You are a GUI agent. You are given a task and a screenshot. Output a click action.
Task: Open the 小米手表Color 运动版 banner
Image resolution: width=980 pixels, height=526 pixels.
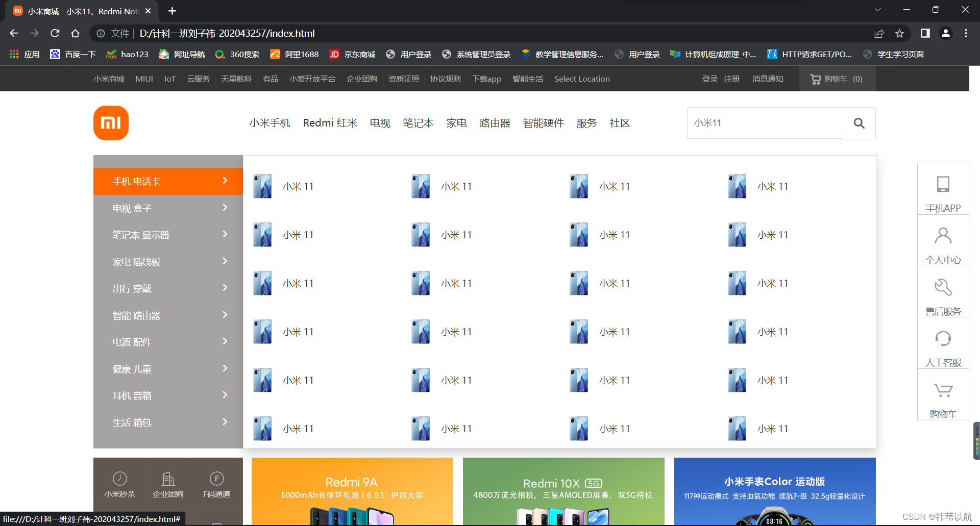tap(775, 491)
